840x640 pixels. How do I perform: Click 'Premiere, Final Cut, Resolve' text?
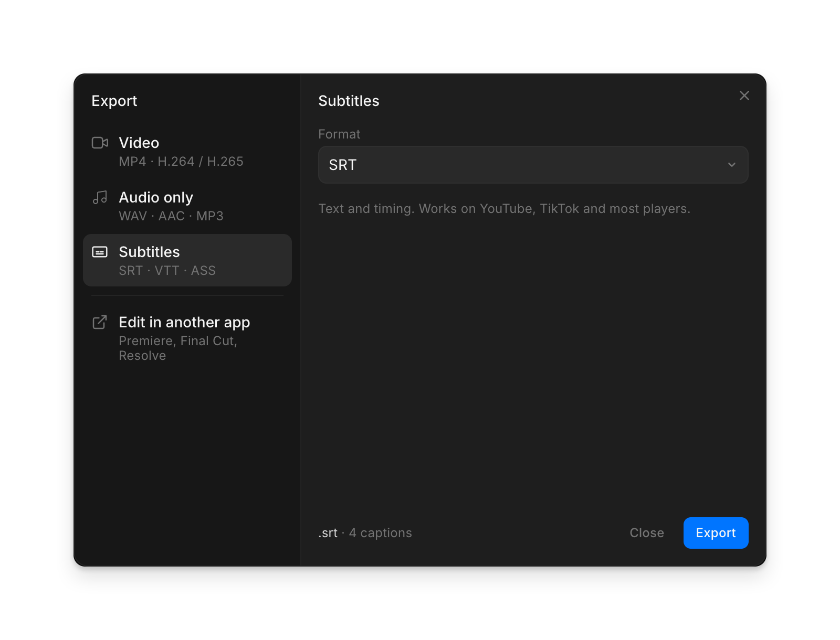pos(178,348)
